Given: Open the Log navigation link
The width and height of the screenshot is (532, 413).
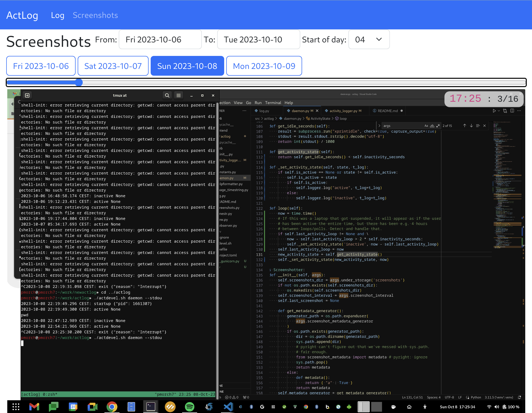Looking at the screenshot, I should click(57, 15).
